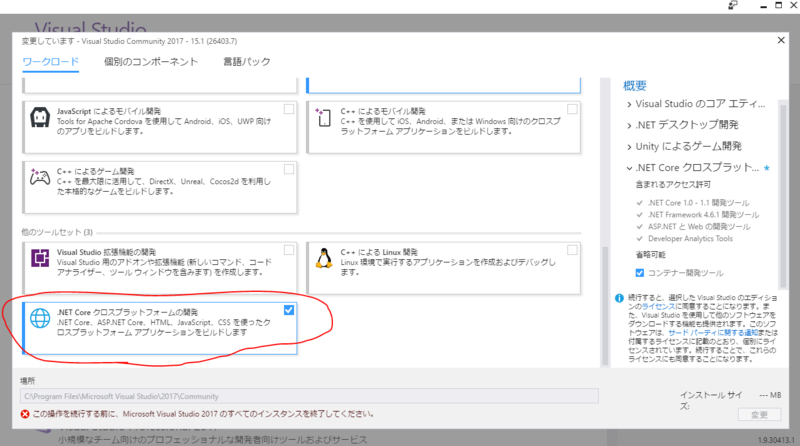Image resolution: width=800 pixels, height=446 pixels.
Task: Click ASP.NET と Web の開発ツール entry
Action: coord(699,227)
